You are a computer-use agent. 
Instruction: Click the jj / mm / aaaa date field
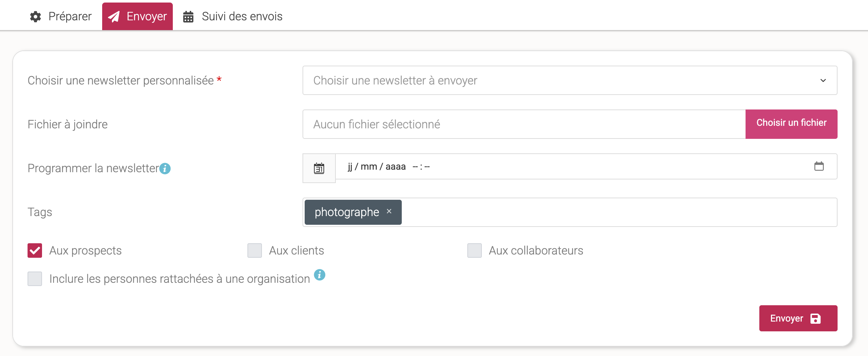click(x=377, y=167)
